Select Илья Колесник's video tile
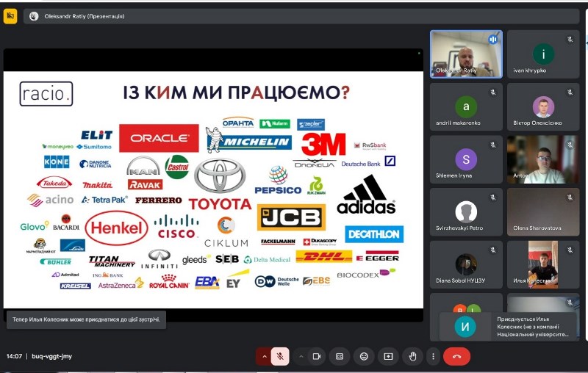 543,264
